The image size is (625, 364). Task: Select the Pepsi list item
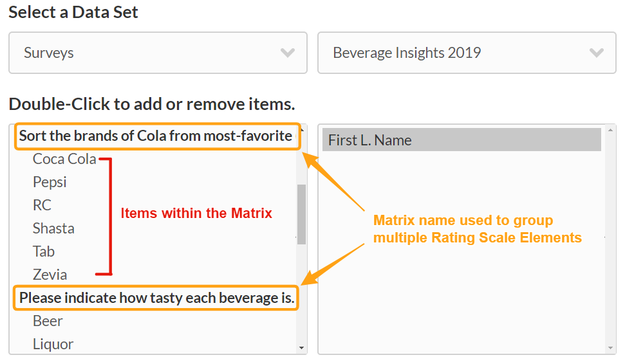click(50, 182)
